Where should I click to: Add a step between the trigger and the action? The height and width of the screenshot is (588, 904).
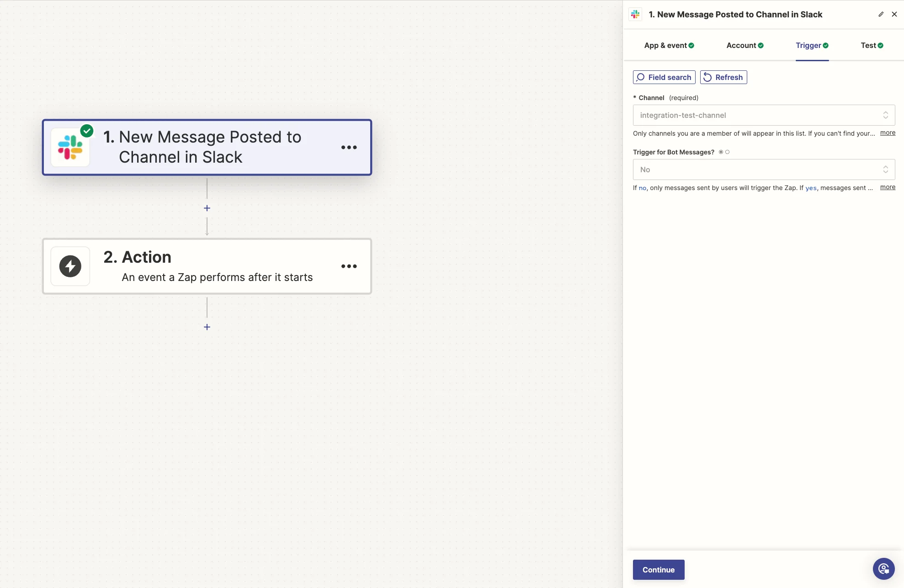coord(207,208)
